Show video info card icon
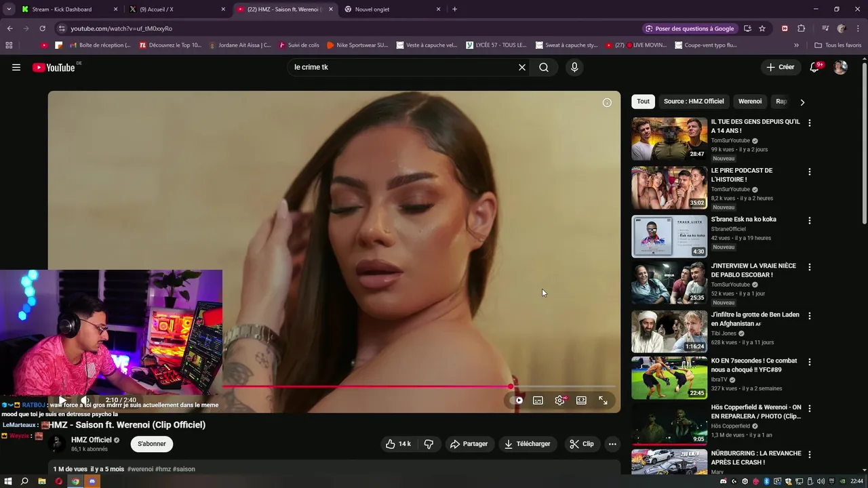868x488 pixels. 607,102
